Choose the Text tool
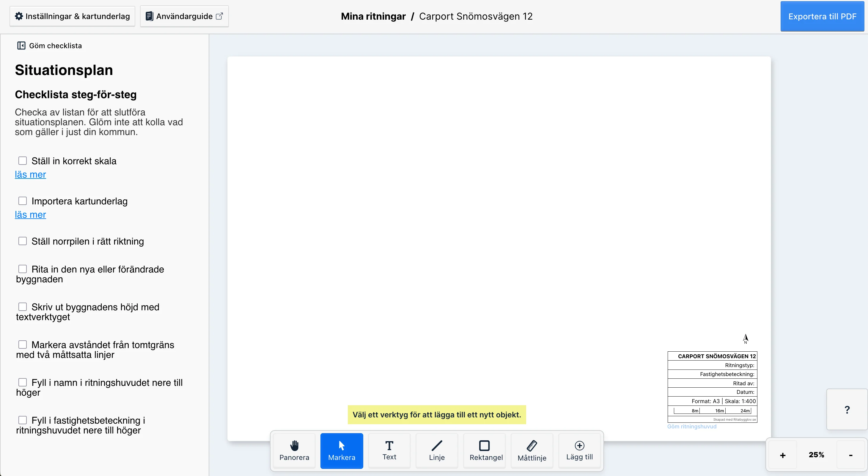868x476 pixels. coord(389,451)
